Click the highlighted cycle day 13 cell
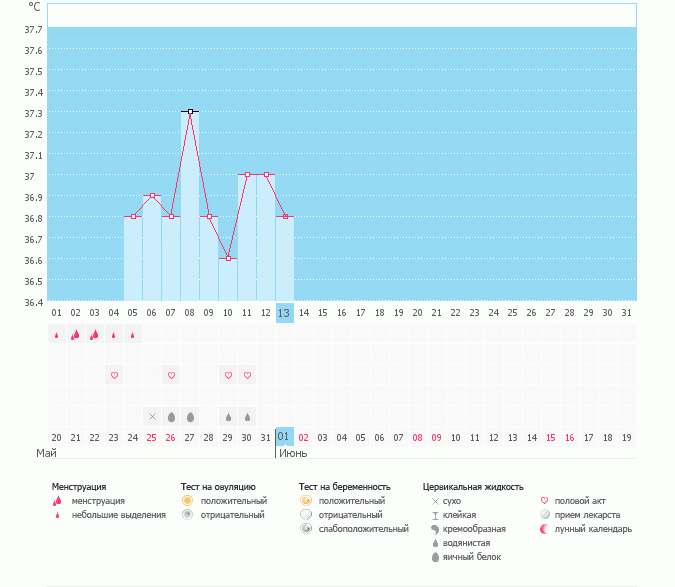 [284, 313]
